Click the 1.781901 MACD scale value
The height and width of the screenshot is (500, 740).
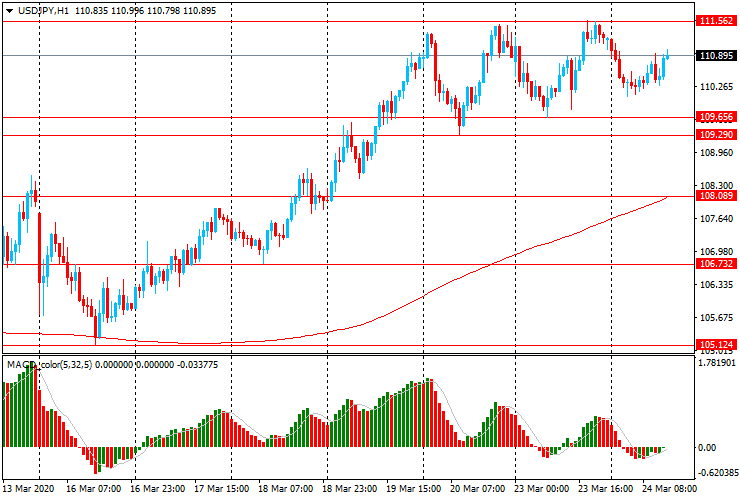(x=717, y=364)
